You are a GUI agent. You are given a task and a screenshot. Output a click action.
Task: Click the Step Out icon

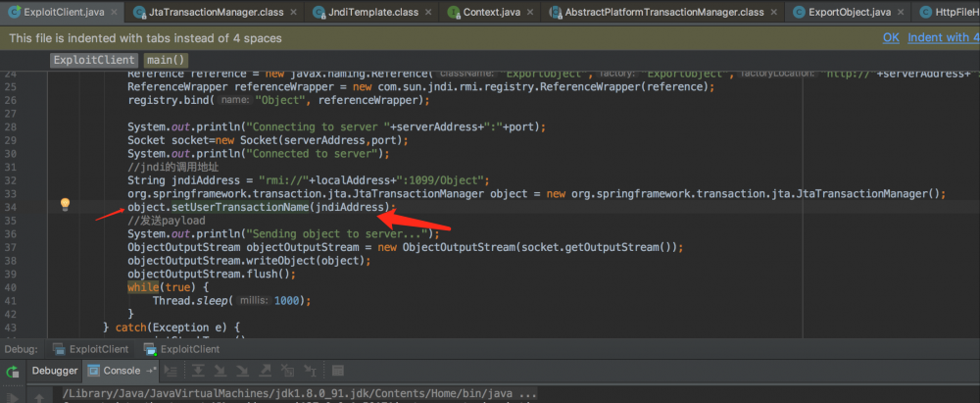(265, 371)
